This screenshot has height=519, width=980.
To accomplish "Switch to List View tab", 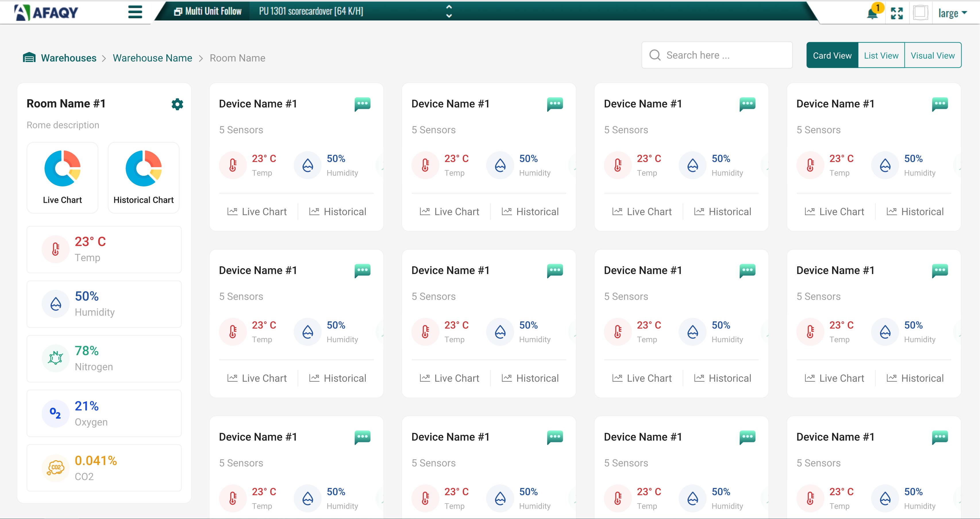I will click(x=881, y=55).
